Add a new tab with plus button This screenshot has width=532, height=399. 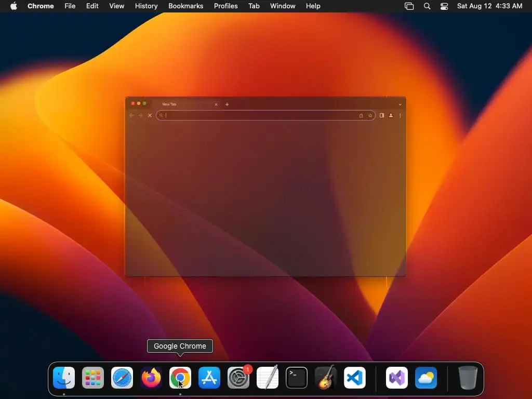[x=227, y=104]
